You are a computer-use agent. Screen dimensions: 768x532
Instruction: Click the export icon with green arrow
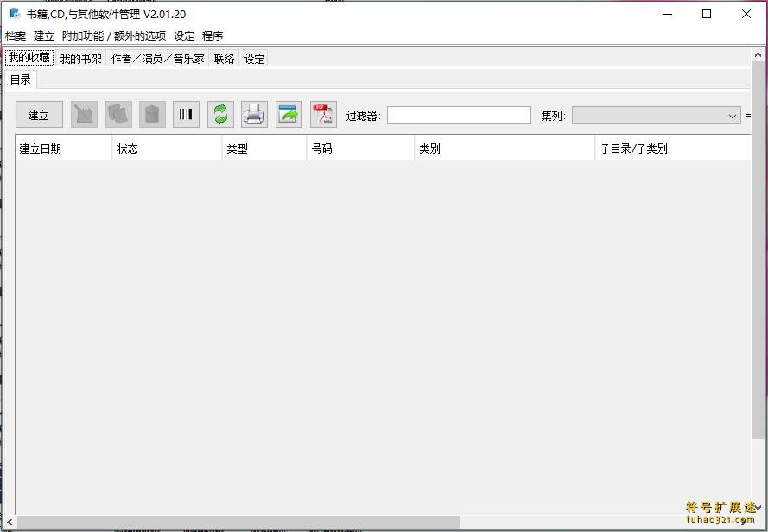tap(289, 114)
